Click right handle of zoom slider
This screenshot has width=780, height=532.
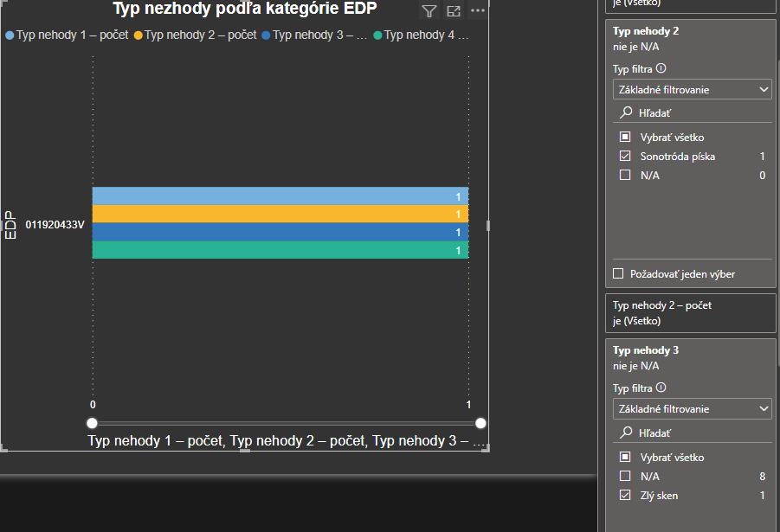[x=480, y=423]
